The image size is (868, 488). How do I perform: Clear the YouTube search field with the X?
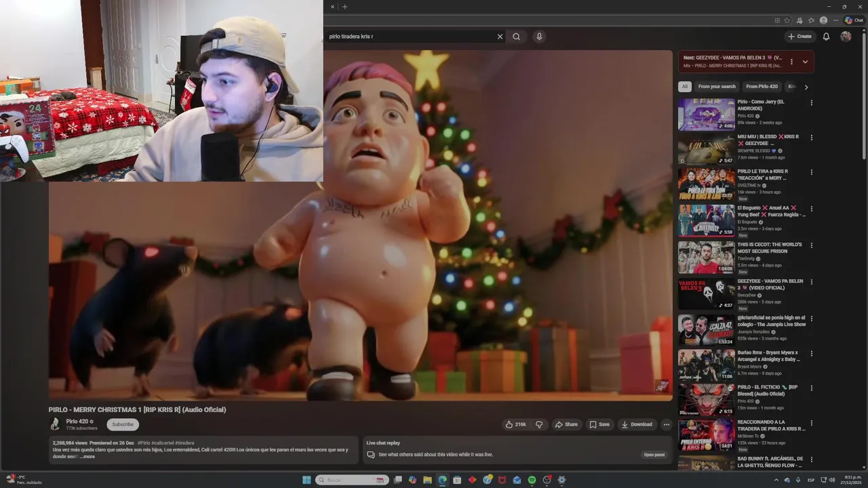click(x=500, y=37)
